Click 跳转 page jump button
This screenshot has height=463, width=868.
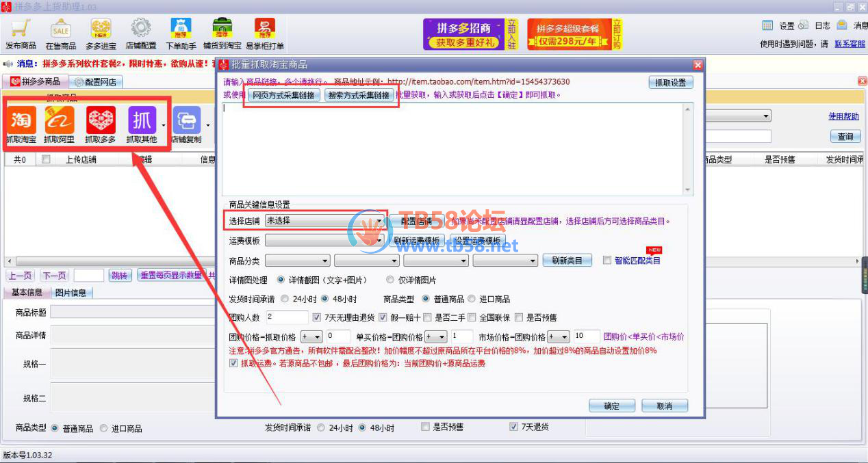click(x=119, y=276)
